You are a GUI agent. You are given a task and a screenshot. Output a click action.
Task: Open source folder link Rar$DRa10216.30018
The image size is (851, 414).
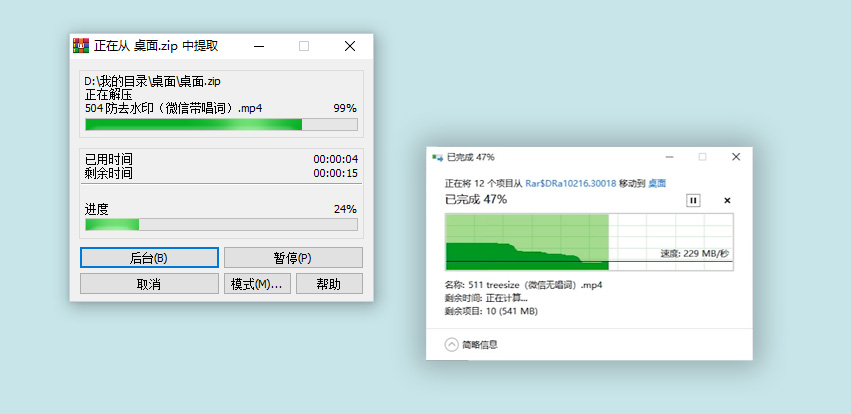[x=571, y=183]
